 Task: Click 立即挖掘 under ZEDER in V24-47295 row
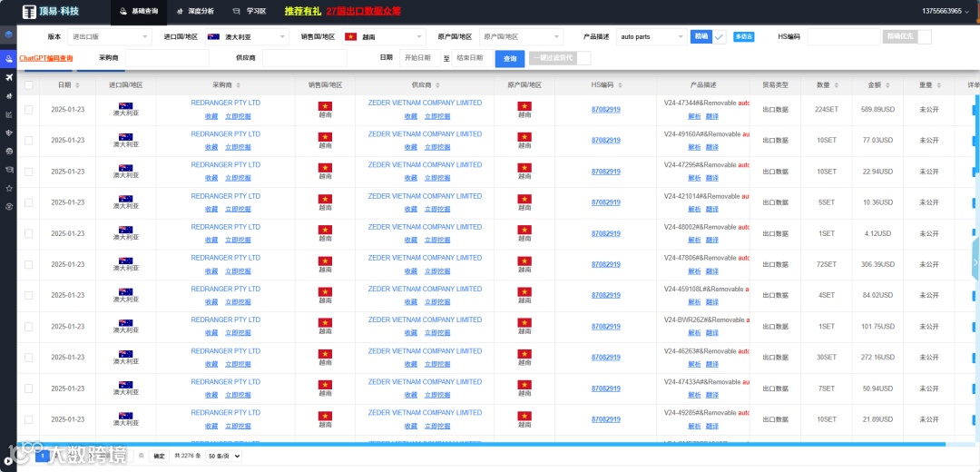(x=436, y=178)
